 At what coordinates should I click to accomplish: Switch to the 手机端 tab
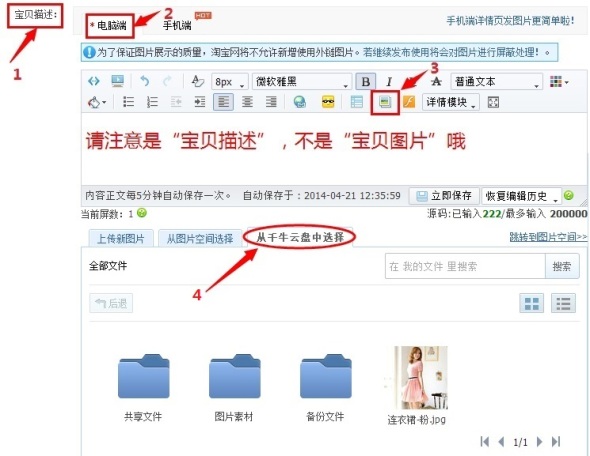pos(177,26)
